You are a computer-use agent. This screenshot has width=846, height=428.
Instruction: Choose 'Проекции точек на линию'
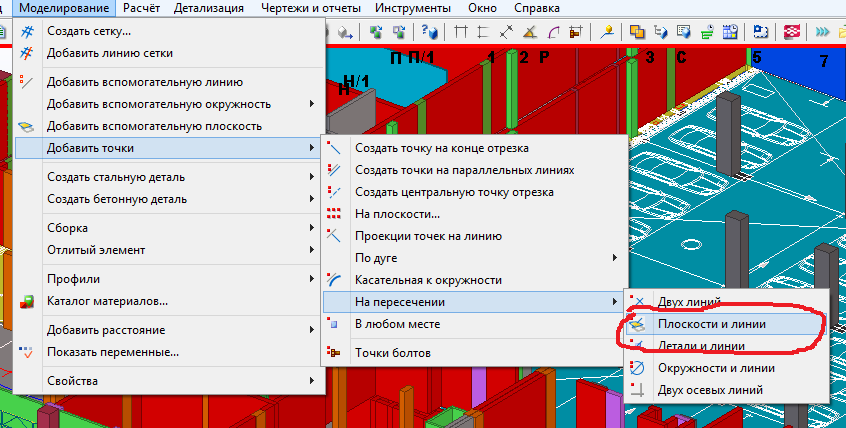click(x=428, y=236)
